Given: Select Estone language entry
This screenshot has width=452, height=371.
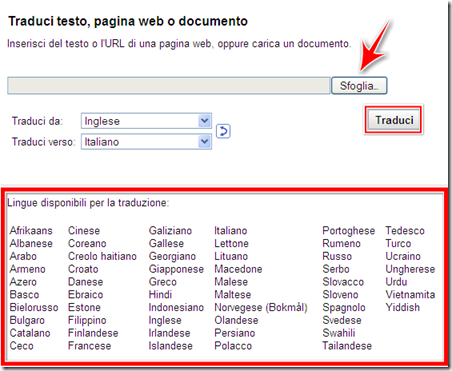Looking at the screenshot, I should tap(84, 307).
